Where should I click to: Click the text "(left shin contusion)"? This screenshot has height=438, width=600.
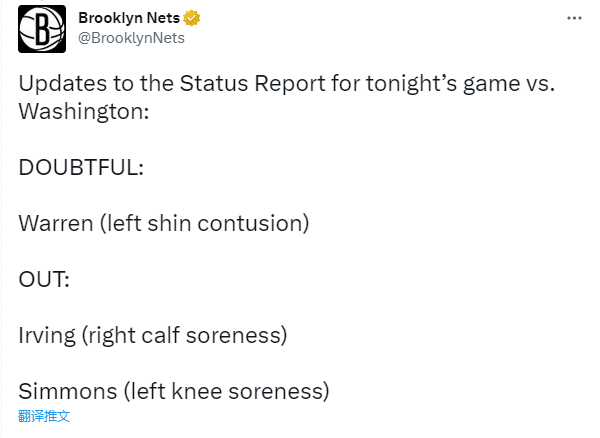205,223
